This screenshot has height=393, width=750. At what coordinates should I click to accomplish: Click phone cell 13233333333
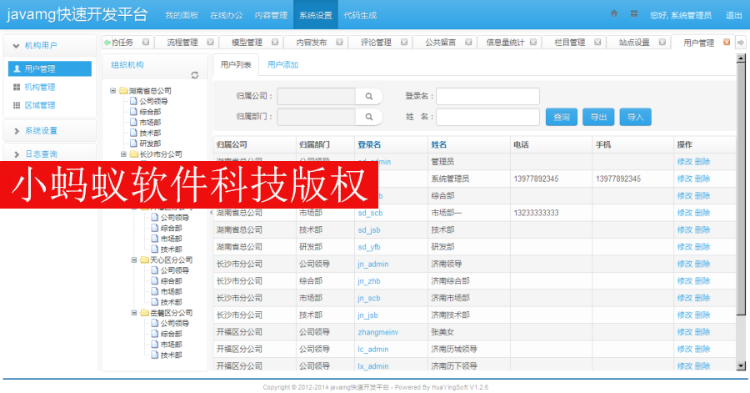(x=536, y=213)
